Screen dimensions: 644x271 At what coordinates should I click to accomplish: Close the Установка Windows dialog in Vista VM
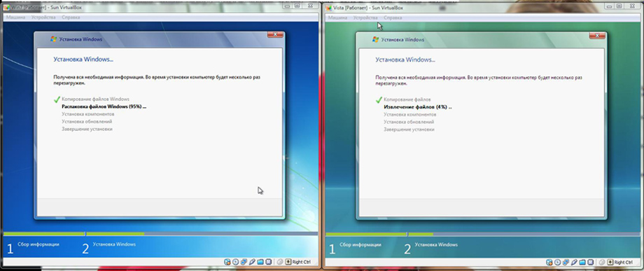(597, 35)
